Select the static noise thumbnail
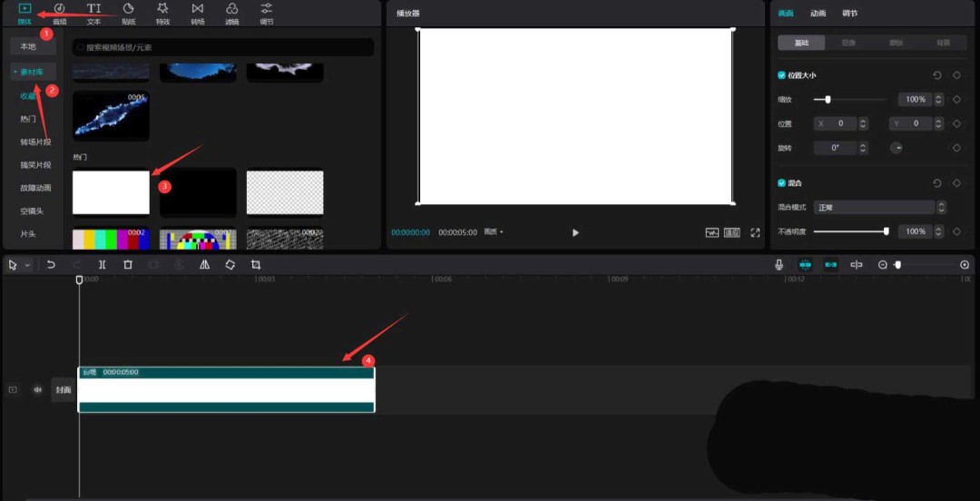The height and width of the screenshot is (501, 980). click(x=285, y=238)
